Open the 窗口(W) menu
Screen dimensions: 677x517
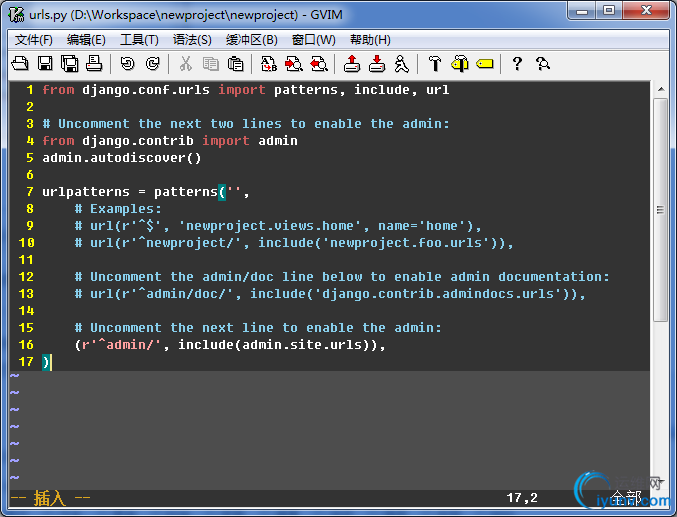314,40
